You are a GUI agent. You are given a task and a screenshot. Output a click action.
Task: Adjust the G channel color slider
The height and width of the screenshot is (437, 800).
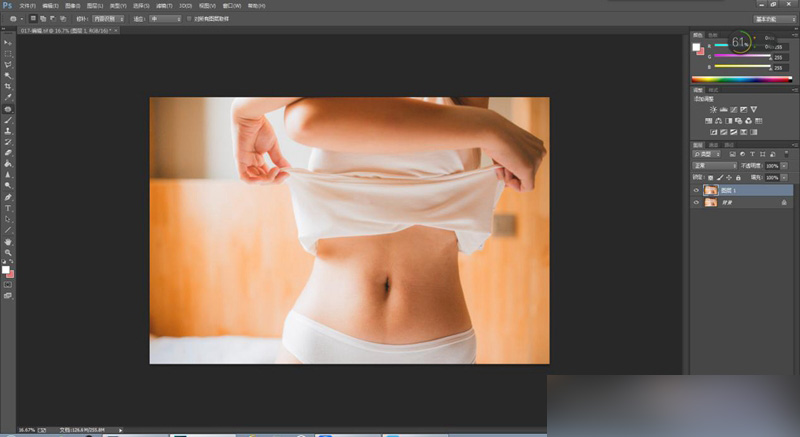tap(742, 57)
